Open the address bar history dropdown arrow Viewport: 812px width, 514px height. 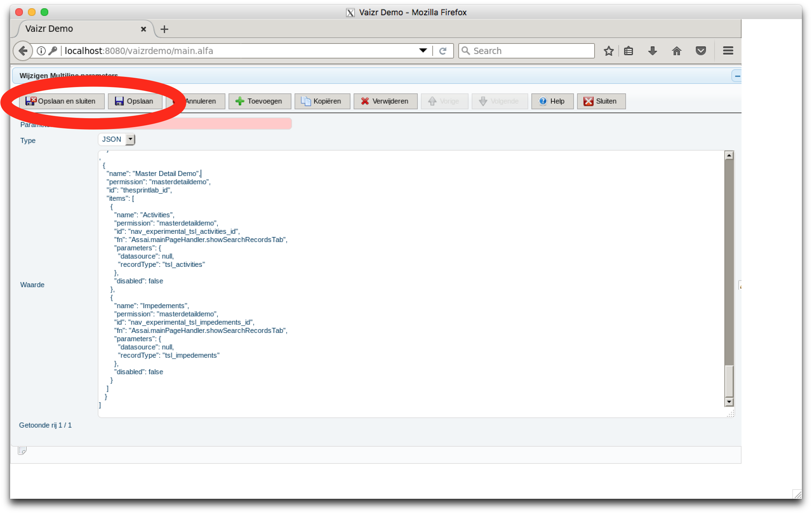tap(423, 51)
